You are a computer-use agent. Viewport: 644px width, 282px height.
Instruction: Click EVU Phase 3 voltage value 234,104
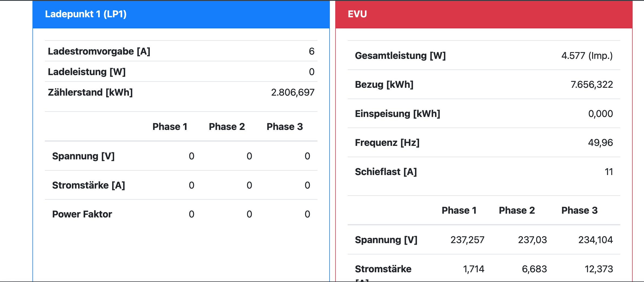(595, 240)
